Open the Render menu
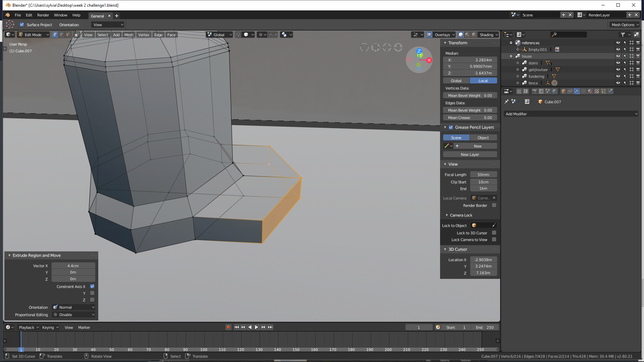The height and width of the screenshot is (362, 644). [43, 15]
